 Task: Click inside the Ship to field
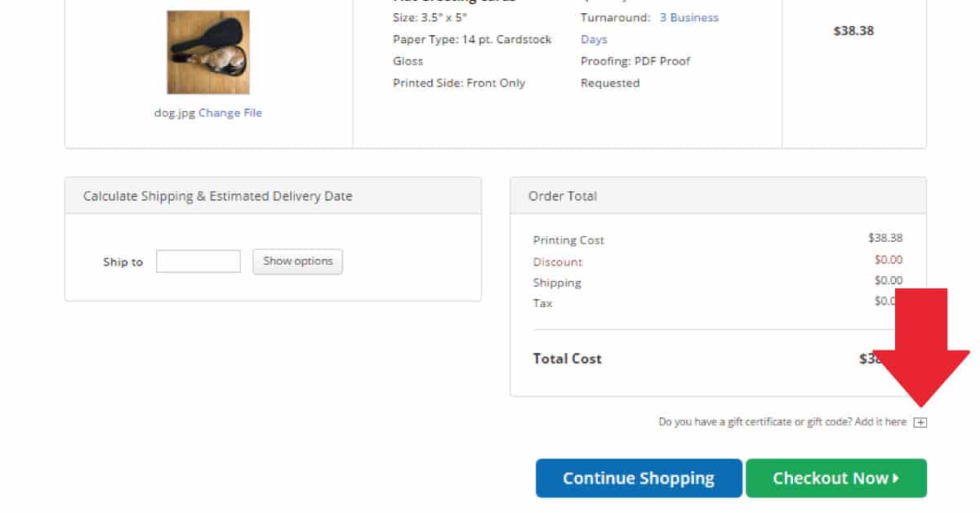click(x=198, y=261)
